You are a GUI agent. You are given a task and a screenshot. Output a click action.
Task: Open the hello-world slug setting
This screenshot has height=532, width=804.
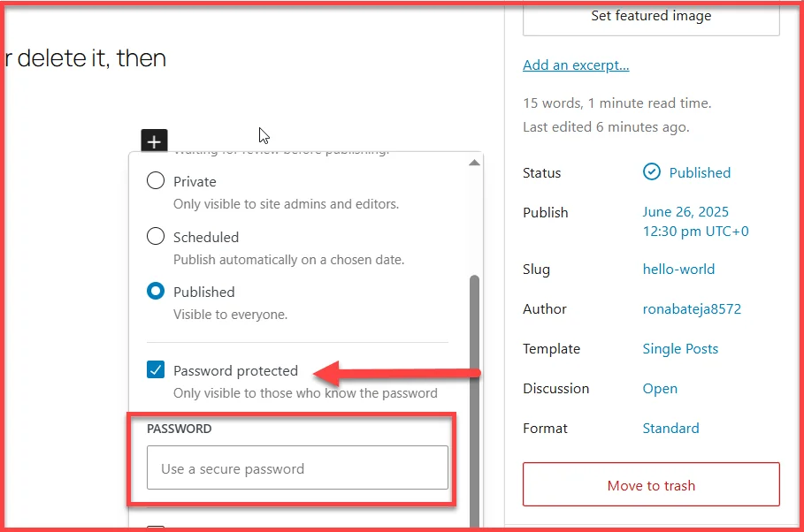678,269
